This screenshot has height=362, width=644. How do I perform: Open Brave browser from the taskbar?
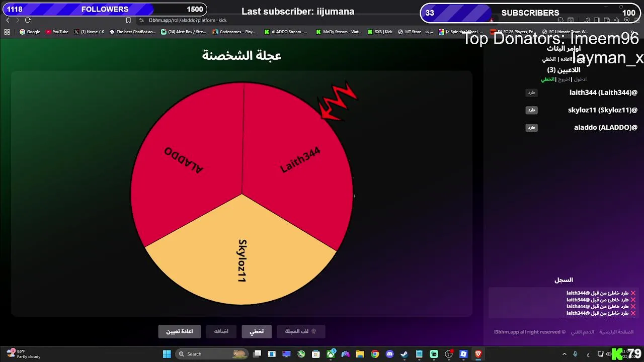point(478,354)
